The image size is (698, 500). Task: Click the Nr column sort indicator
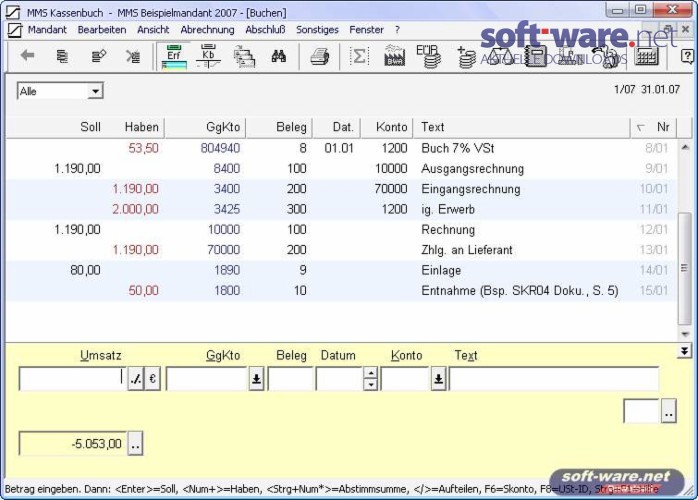(641, 127)
